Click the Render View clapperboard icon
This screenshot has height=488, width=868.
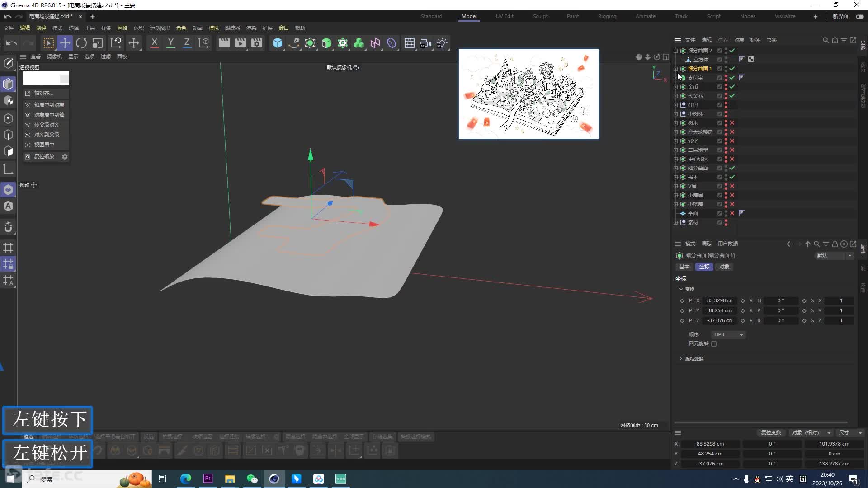224,43
